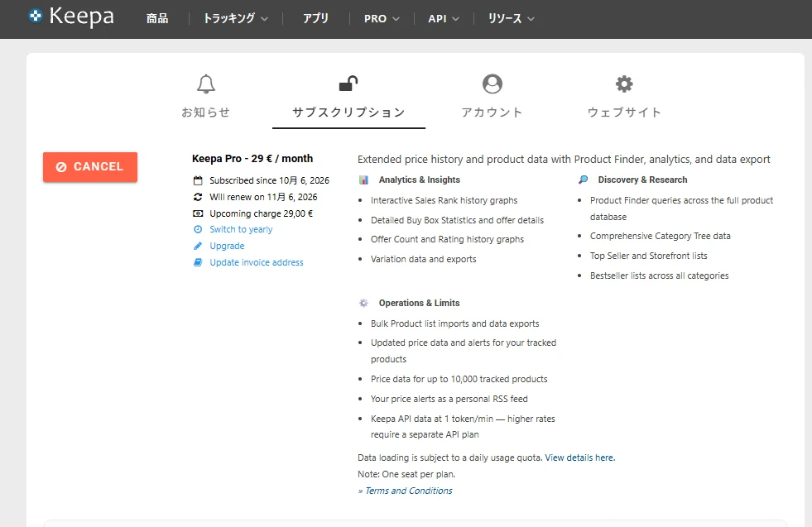Click the Keepa wordmark text
Screen dimensions: 812x527
82,17
